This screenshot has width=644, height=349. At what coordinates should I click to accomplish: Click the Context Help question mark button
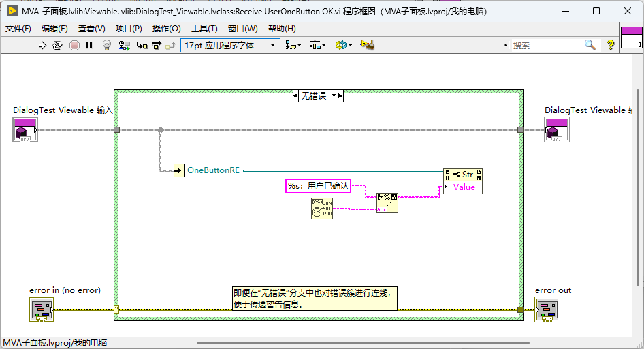611,45
